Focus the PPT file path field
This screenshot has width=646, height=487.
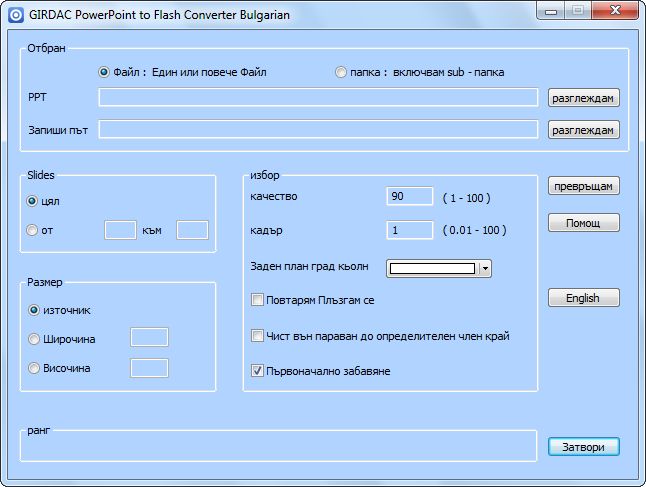point(318,97)
